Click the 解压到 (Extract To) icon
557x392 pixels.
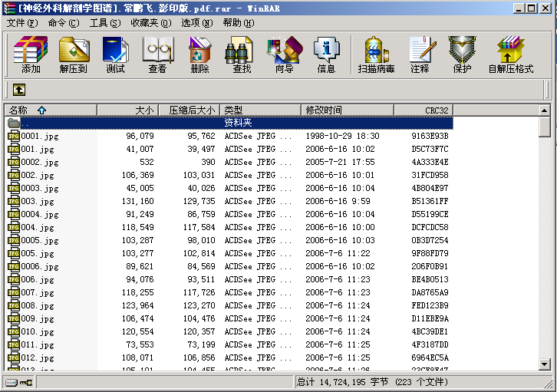74,54
